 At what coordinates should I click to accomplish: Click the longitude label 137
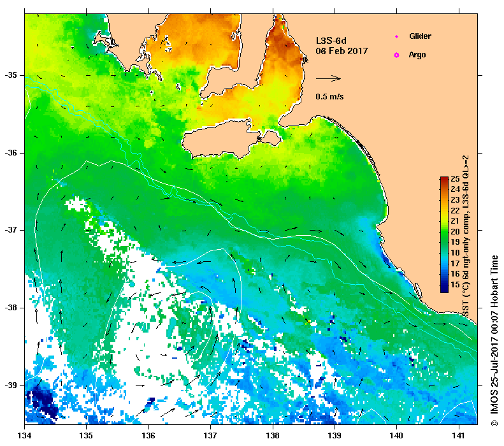(x=210, y=436)
